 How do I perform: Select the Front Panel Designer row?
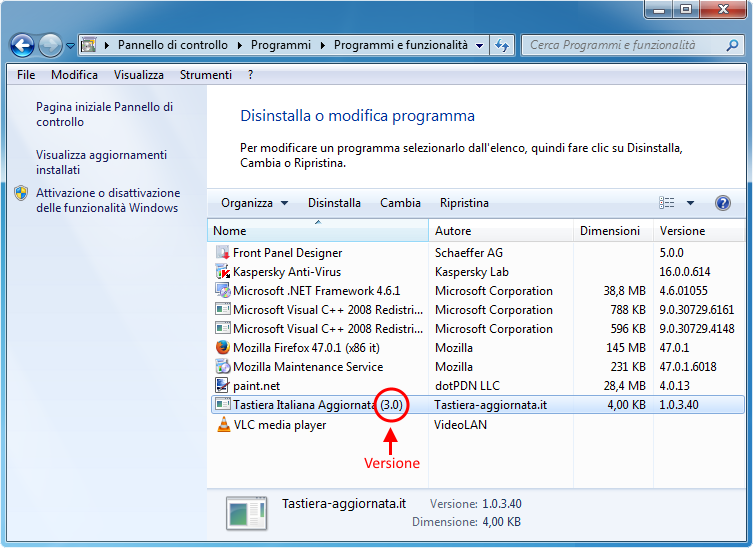coord(477,253)
